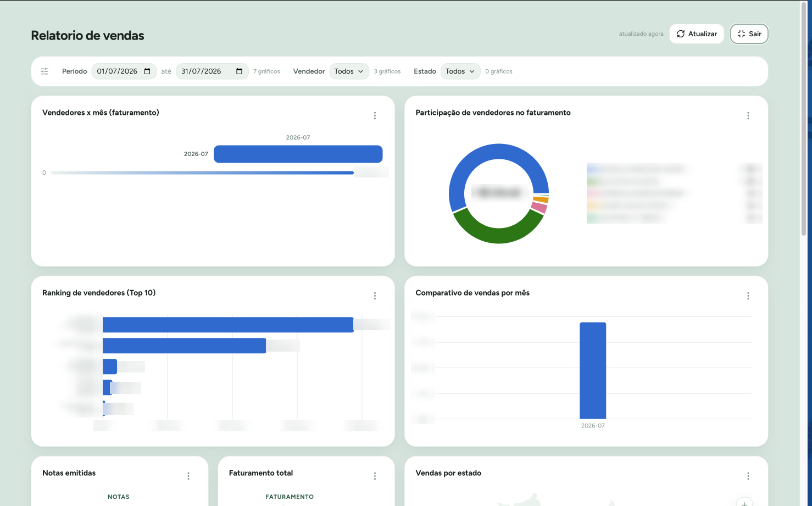Screen dimensions: 812x506
Task: Edit the end date field 31/07/2026
Action: [212, 71]
